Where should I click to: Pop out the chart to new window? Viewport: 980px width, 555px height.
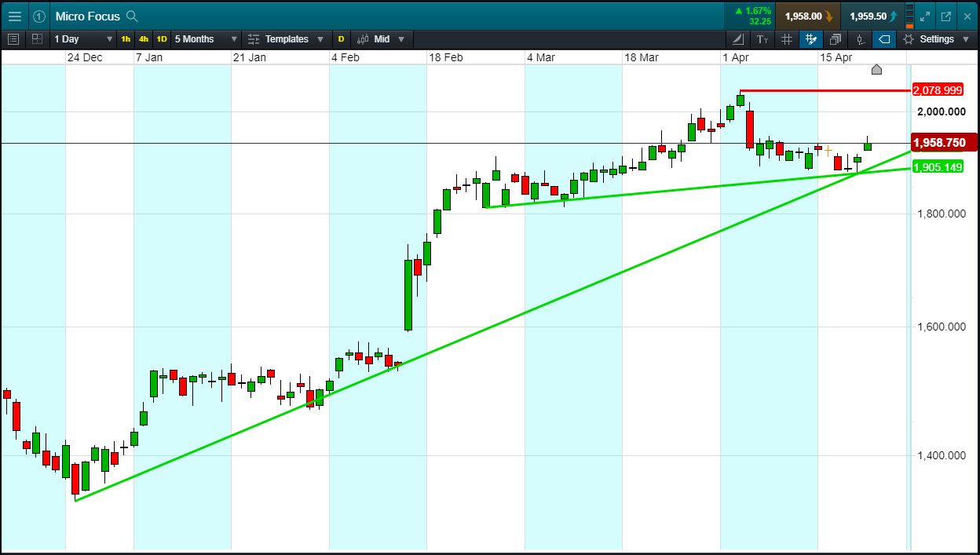coord(945,16)
